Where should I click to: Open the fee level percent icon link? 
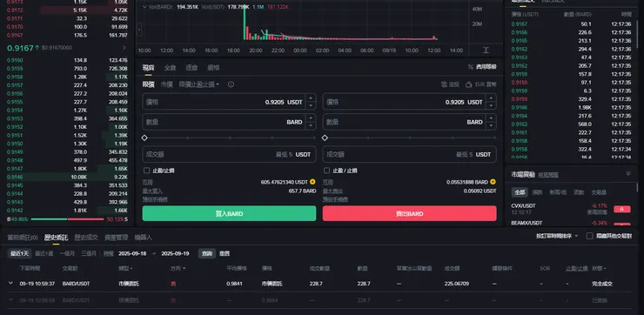click(482, 66)
